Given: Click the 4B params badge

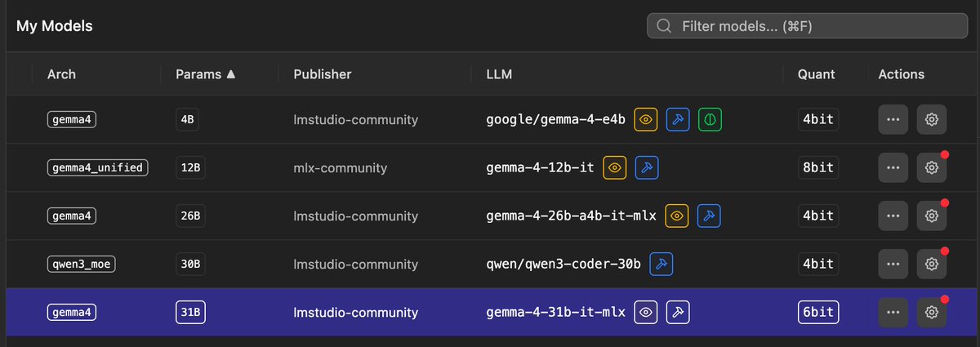Looking at the screenshot, I should coord(188,120).
